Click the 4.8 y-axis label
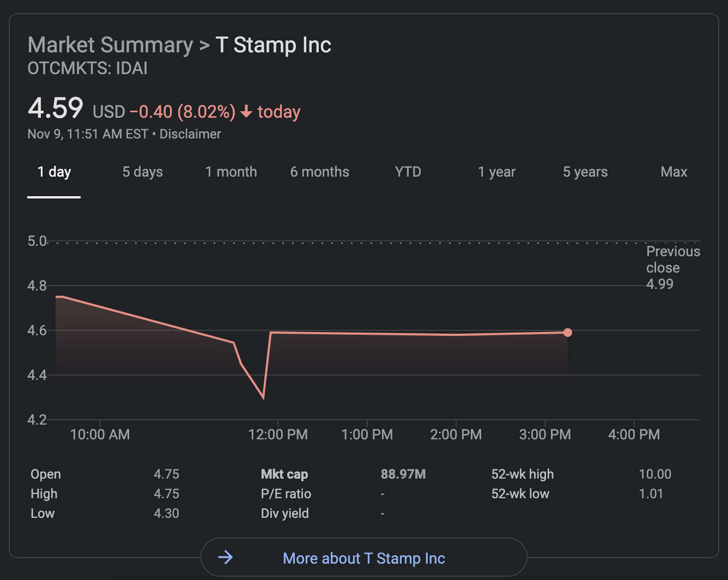Screen dimensions: 728x580 [37, 286]
